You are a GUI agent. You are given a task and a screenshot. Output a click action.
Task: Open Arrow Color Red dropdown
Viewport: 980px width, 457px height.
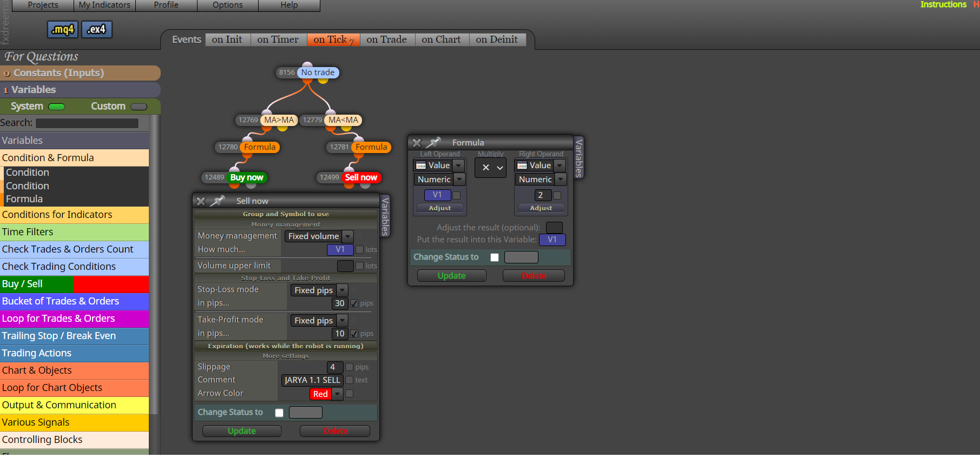coord(337,394)
